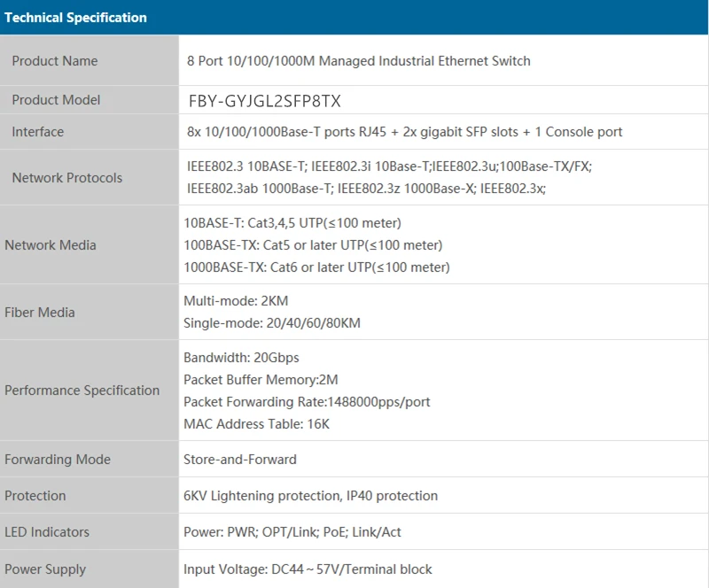This screenshot has height=588, width=709.
Task: Click '100BASE-TX: Cat5 or later UTP' line
Action: tap(313, 245)
